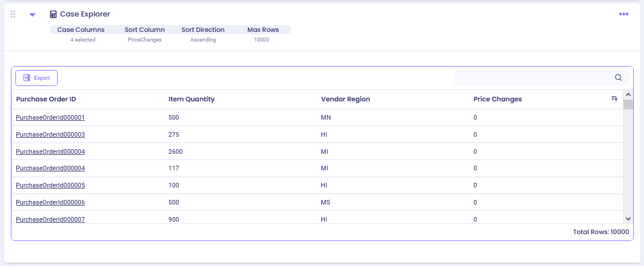Open PurchaseOrderId000001 link
Image resolution: width=644 pixels, height=266 pixels.
coord(50,118)
